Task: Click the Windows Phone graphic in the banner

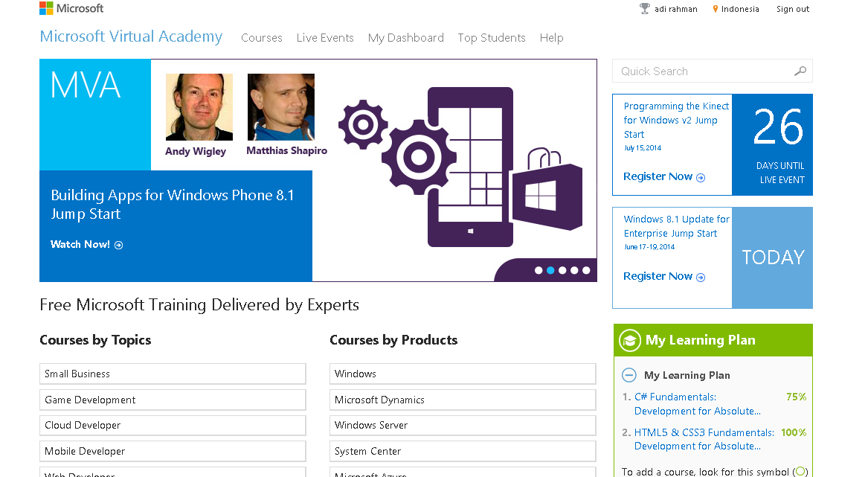Action: point(470,167)
